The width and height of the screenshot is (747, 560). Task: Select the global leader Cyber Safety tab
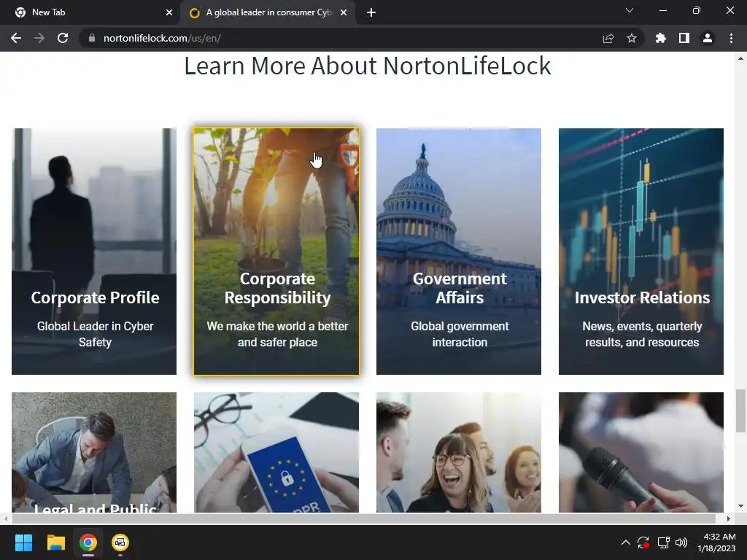268,12
